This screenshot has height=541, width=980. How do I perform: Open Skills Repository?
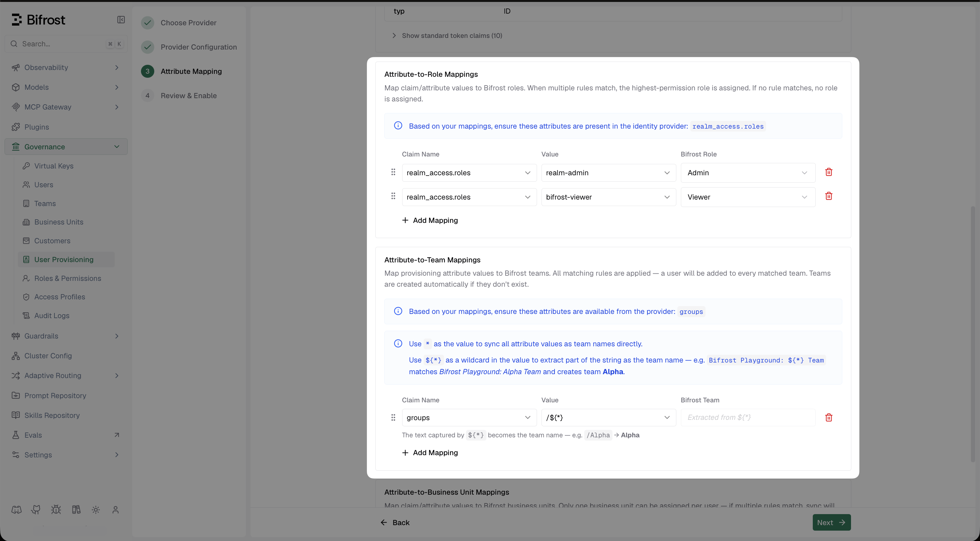click(x=52, y=415)
